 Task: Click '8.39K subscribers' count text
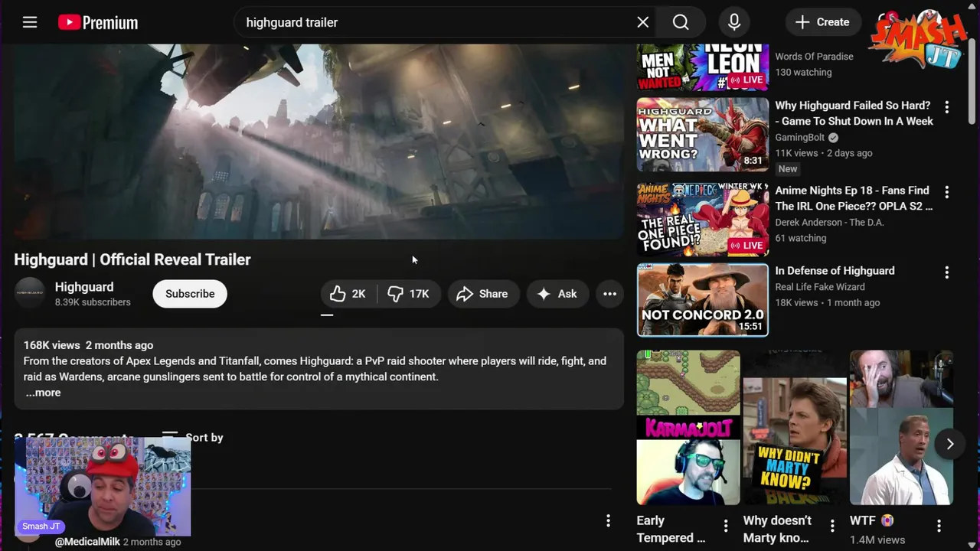[93, 302]
